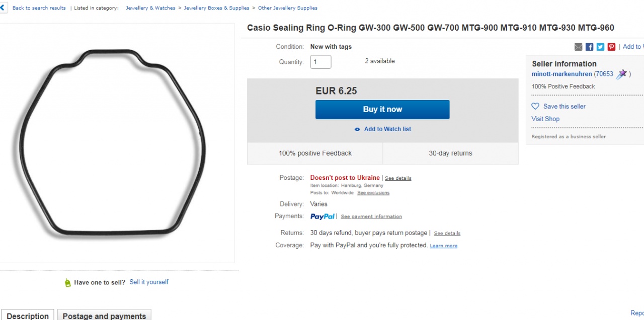
Task: Pin listing on Pinterest
Action: 611,47
